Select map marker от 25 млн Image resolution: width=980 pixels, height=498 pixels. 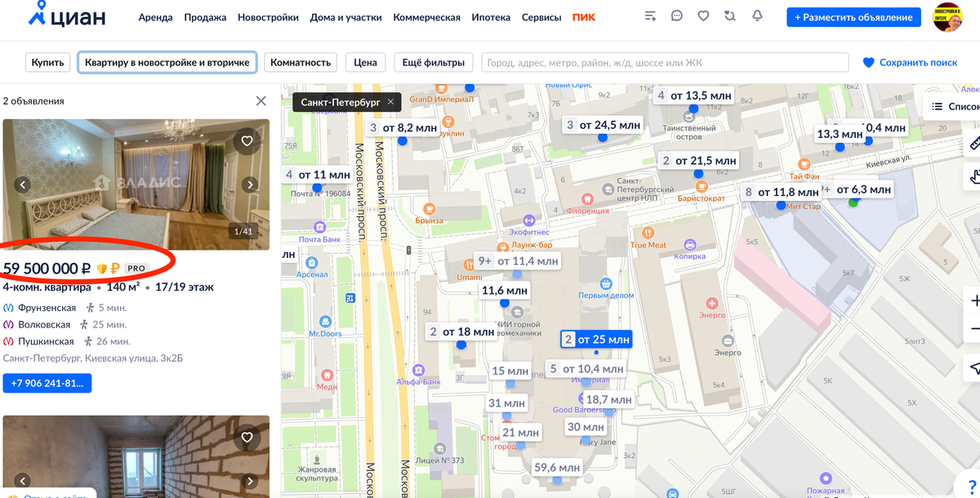[596, 340]
